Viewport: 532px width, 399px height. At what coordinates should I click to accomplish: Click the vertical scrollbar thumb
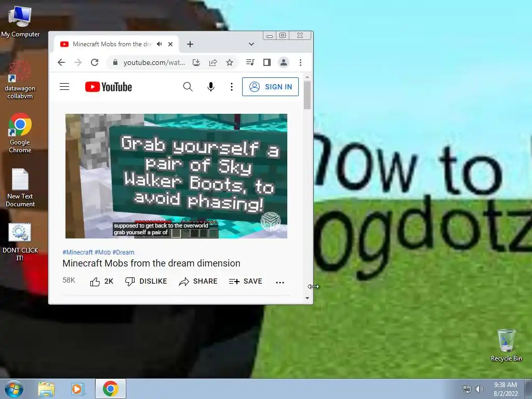[308, 95]
